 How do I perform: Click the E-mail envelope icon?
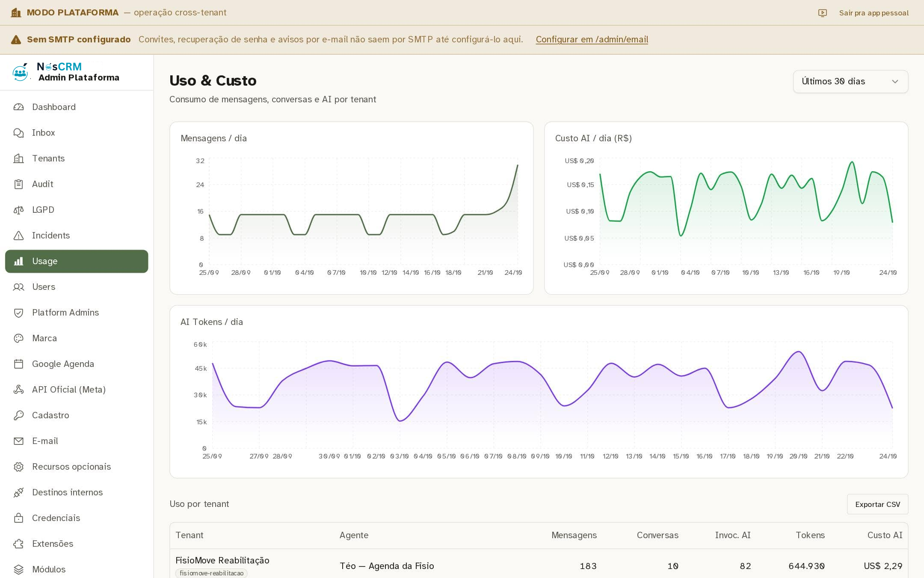click(18, 441)
